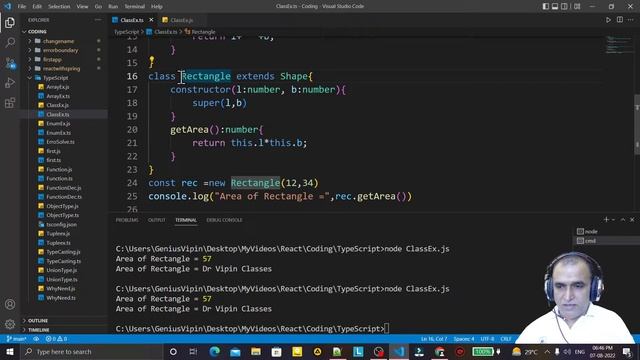Split the editor to the right
The image size is (640, 360).
click(620, 20)
